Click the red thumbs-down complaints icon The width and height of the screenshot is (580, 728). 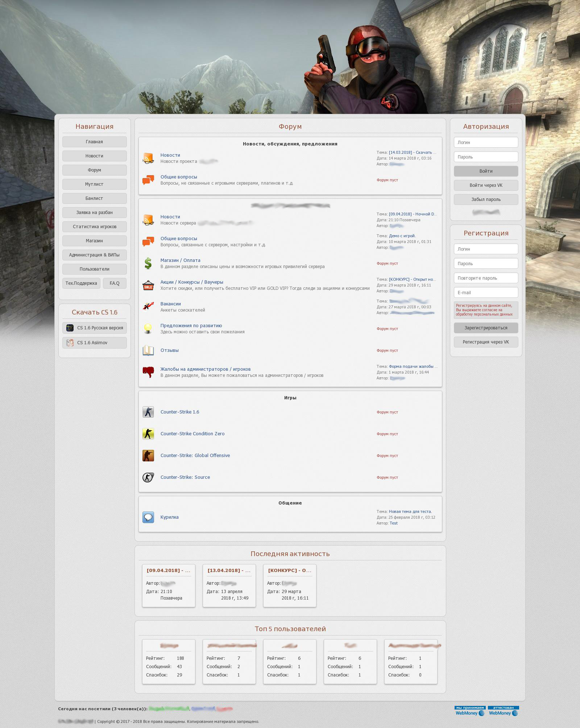coord(148,372)
